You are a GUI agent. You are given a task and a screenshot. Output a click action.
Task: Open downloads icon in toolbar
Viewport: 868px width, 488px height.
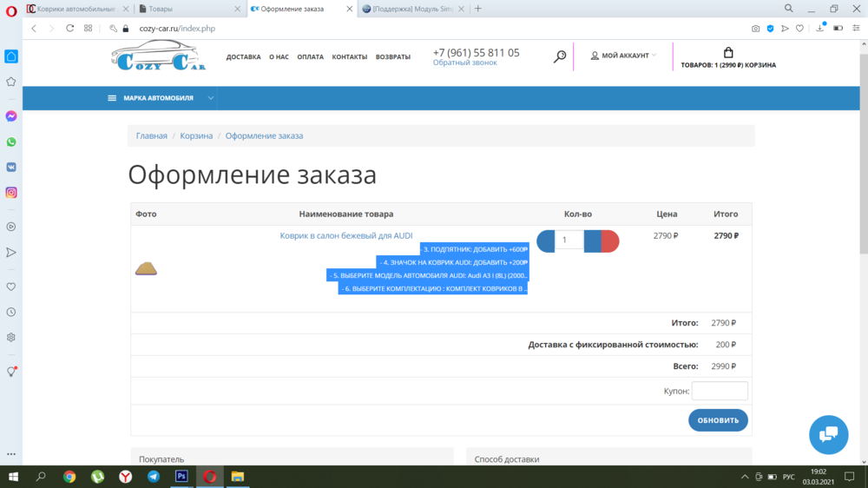(x=820, y=28)
